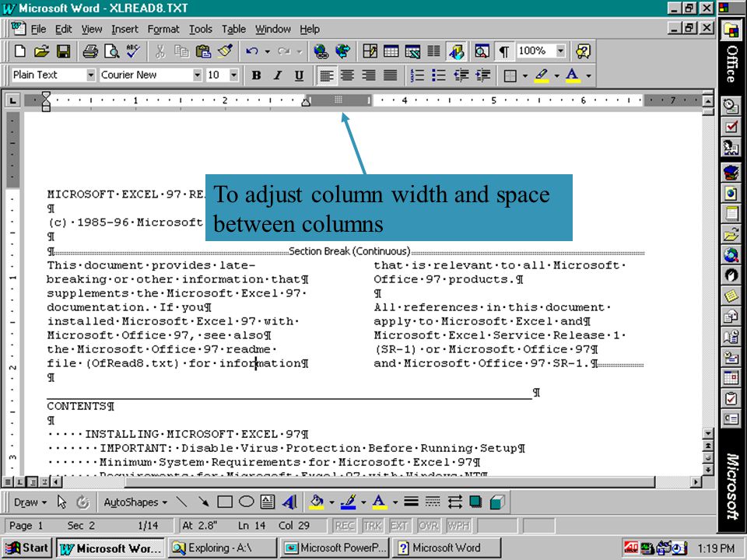Insert a Microsoft Excel worksheet
Screen dimensions: 747x560
click(x=412, y=51)
